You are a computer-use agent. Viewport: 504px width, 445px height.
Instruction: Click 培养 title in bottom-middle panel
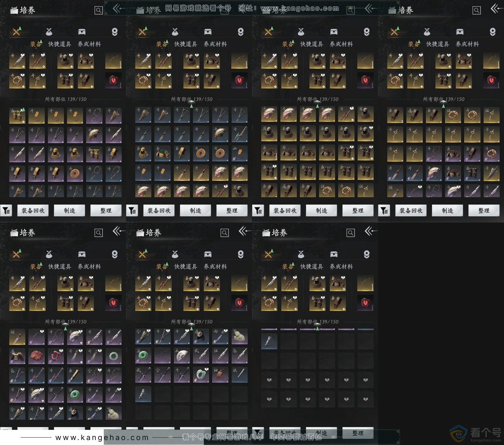coord(153,233)
